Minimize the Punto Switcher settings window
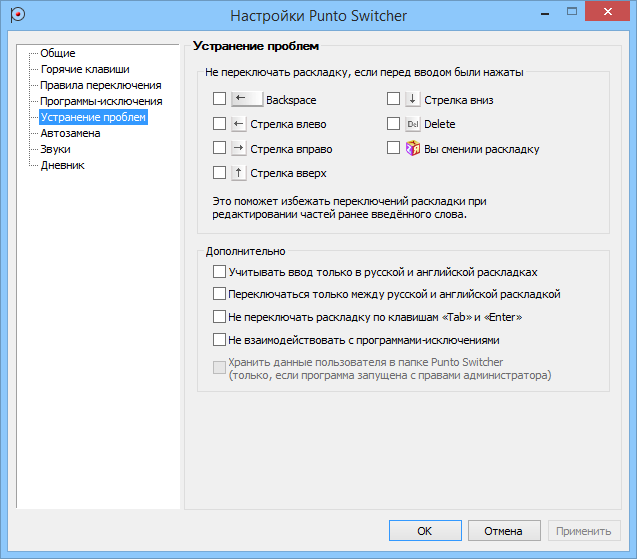Image resolution: width=637 pixels, height=559 pixels. click(545, 12)
